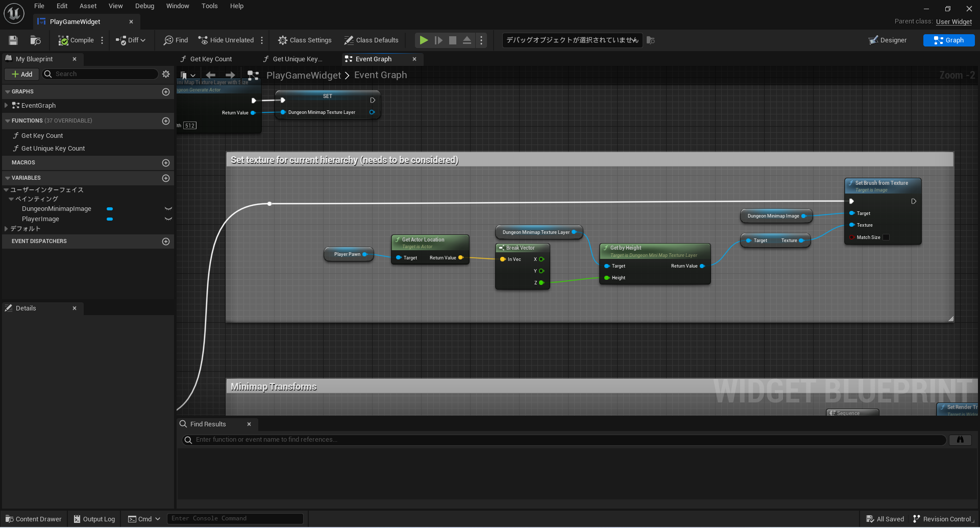Image resolution: width=980 pixels, height=528 pixels.
Task: Open Compile options menu dots
Action: click(102, 40)
